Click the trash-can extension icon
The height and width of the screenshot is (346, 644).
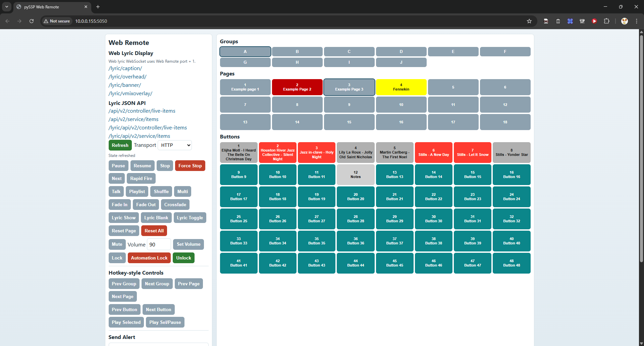(x=558, y=21)
